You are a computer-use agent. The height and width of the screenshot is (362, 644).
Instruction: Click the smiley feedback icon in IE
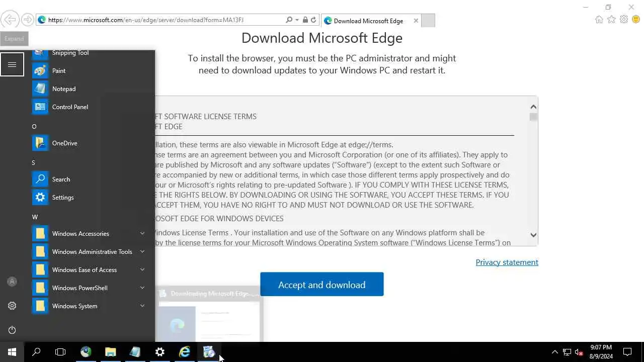[636, 20]
